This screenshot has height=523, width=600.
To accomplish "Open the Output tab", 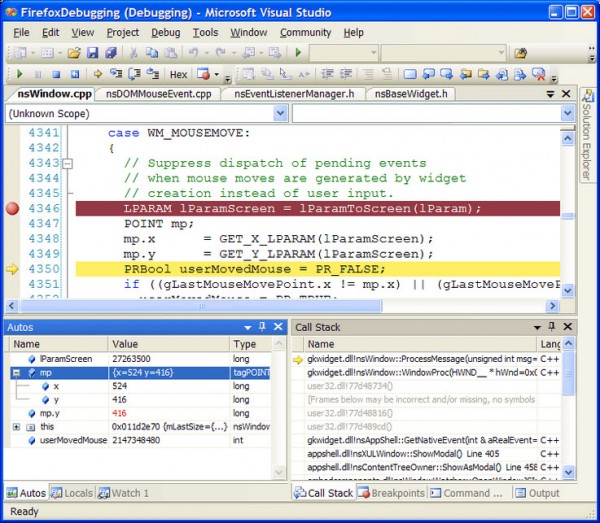I will tap(537, 493).
